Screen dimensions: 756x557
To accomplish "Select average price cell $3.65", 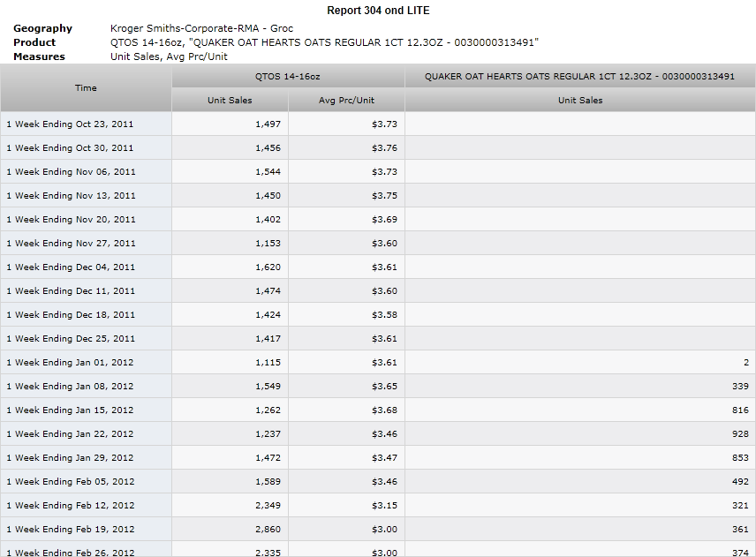I will coord(347,387).
